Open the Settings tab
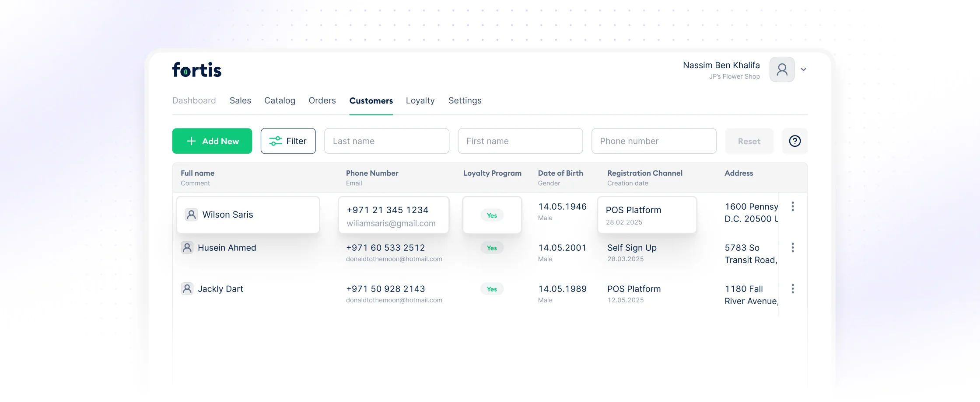The height and width of the screenshot is (402, 980). (465, 100)
